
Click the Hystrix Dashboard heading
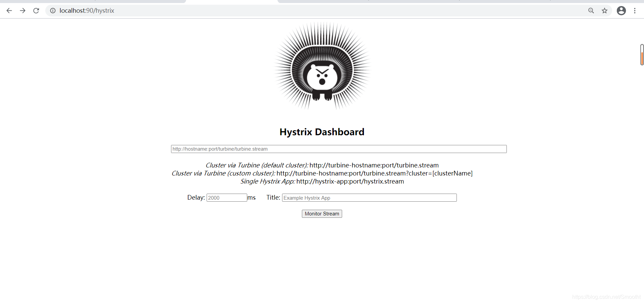coord(322,132)
